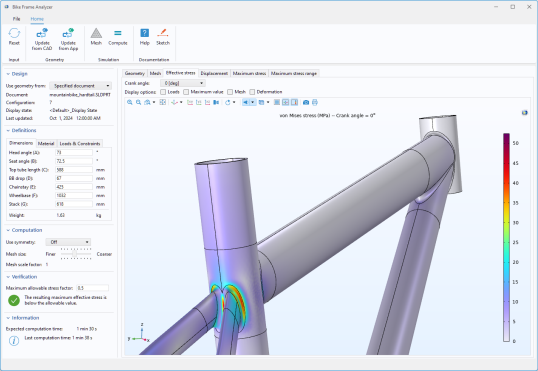
Task: Click the print icon in graphics toolbar
Action: pos(315,102)
